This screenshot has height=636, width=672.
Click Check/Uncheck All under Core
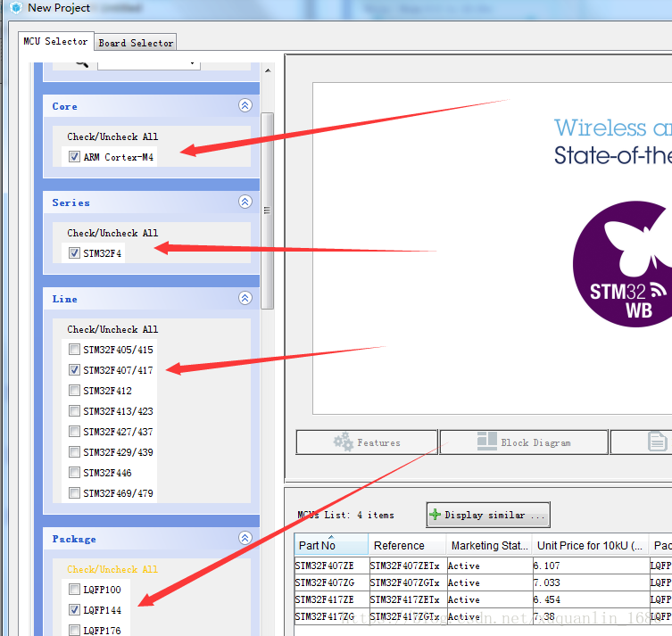[x=112, y=136]
